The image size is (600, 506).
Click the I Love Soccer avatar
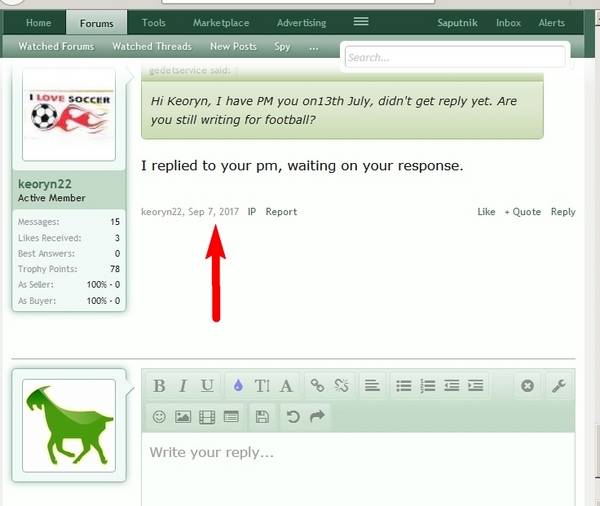[x=69, y=114]
